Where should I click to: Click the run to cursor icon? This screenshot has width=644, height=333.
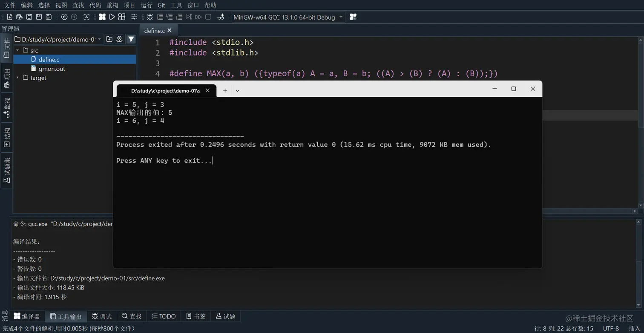coord(189,17)
